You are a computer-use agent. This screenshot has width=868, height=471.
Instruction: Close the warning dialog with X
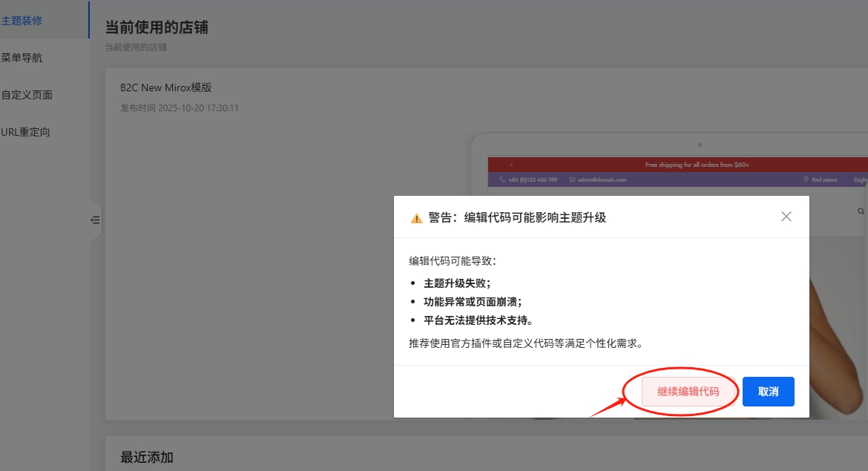coord(786,217)
